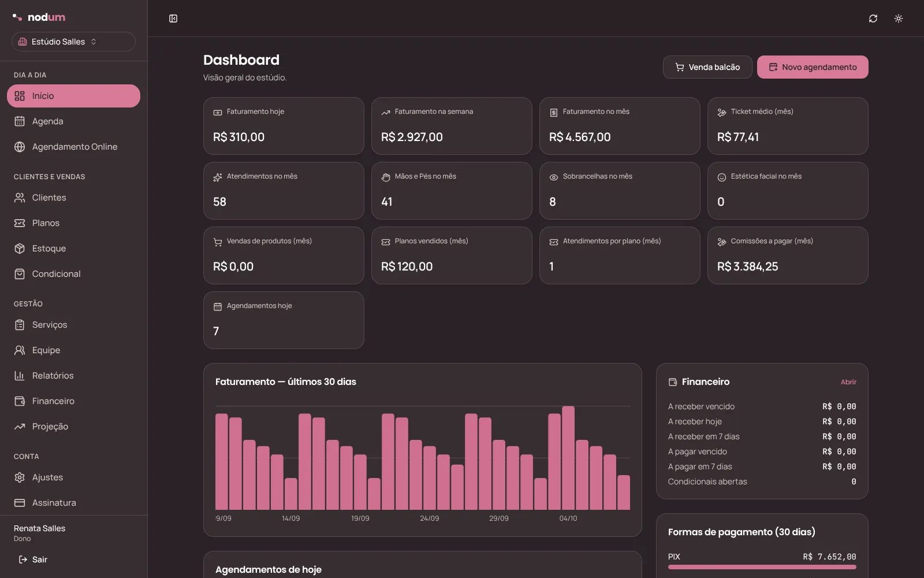Screen dimensions: 924x578
Task: Click the eye icon in Sobrancelhas card
Action: (554, 177)
